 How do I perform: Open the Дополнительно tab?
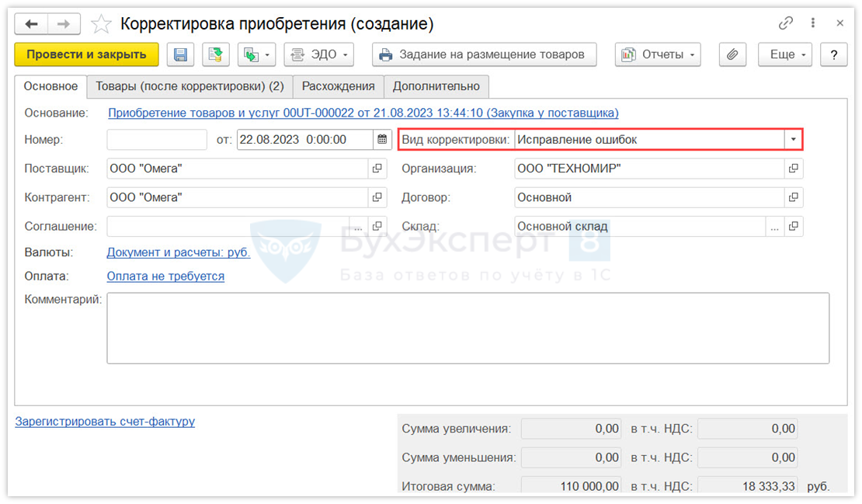436,86
